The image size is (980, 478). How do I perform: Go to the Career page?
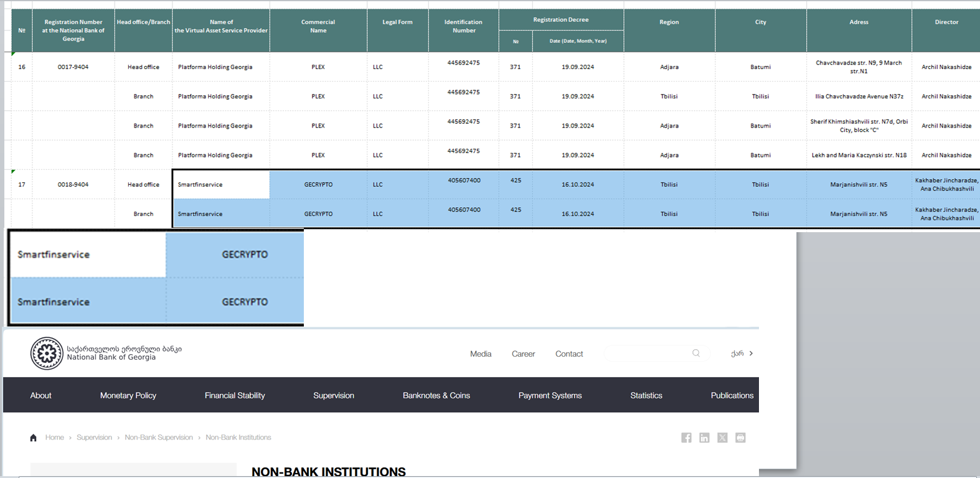pyautogui.click(x=524, y=354)
